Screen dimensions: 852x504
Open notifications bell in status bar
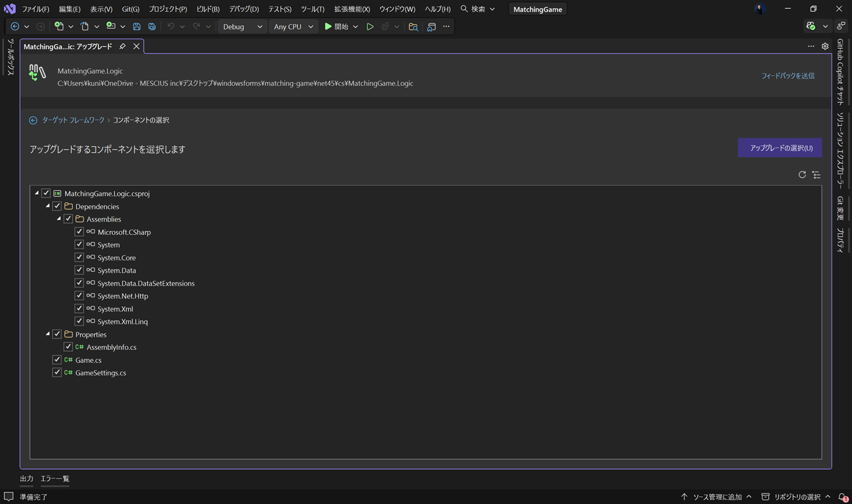click(843, 497)
